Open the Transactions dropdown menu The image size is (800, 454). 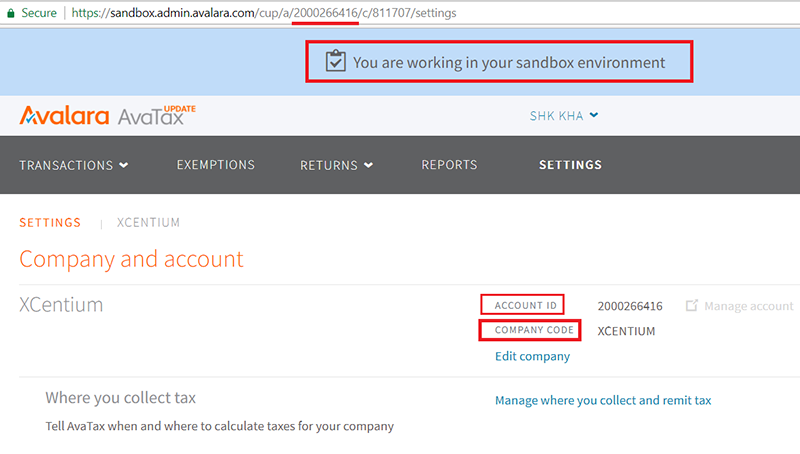(73, 165)
